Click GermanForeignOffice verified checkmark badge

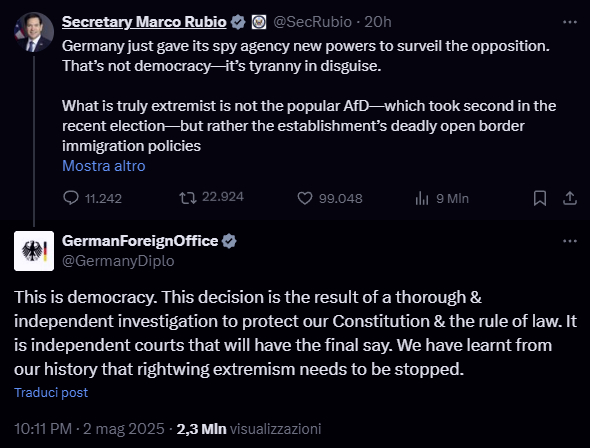(x=229, y=241)
